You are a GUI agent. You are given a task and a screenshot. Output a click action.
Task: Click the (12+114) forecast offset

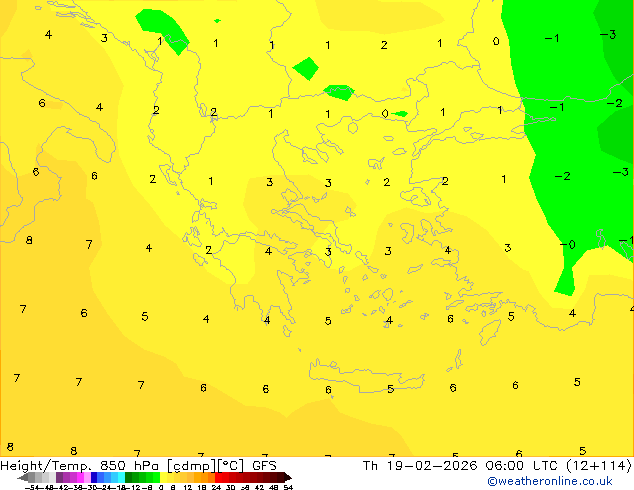pos(598,466)
